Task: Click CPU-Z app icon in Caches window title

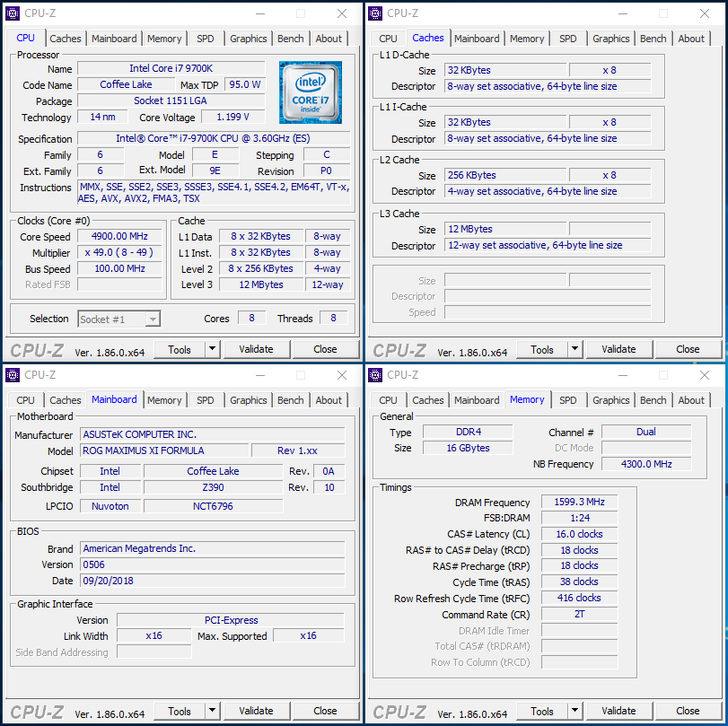Action: coord(375,13)
